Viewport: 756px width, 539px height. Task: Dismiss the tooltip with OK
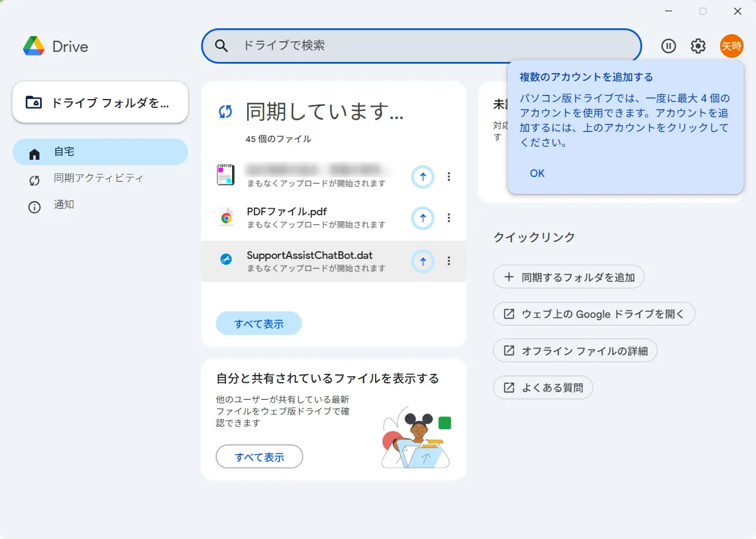537,173
